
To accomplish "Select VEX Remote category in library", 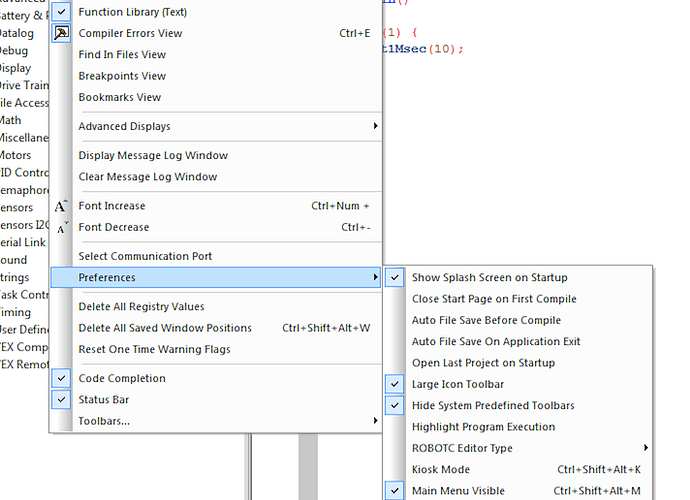I will [24, 364].
